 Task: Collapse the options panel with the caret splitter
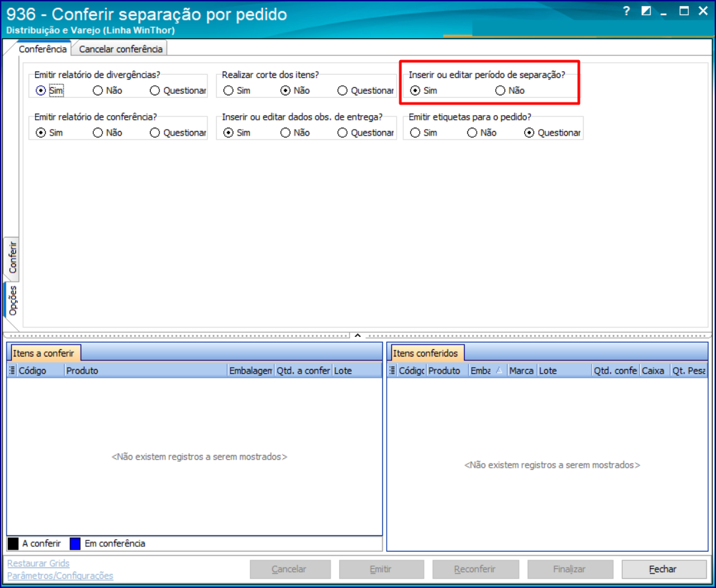[358, 335]
